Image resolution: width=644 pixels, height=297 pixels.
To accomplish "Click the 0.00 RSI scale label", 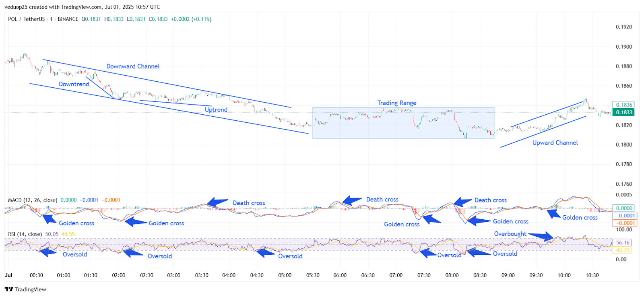I will click(x=621, y=259).
